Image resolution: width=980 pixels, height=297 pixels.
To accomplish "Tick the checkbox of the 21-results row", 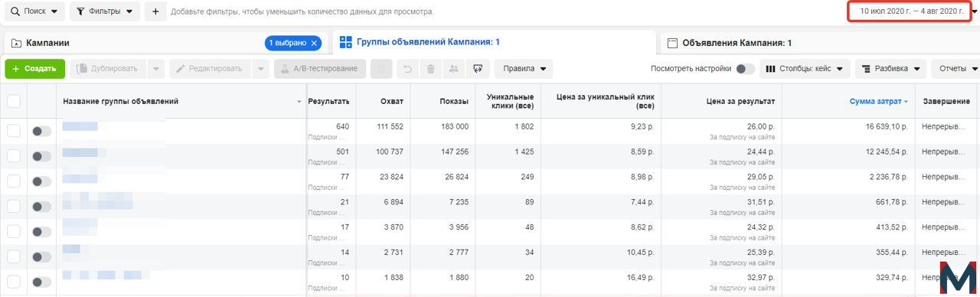I will (14, 207).
